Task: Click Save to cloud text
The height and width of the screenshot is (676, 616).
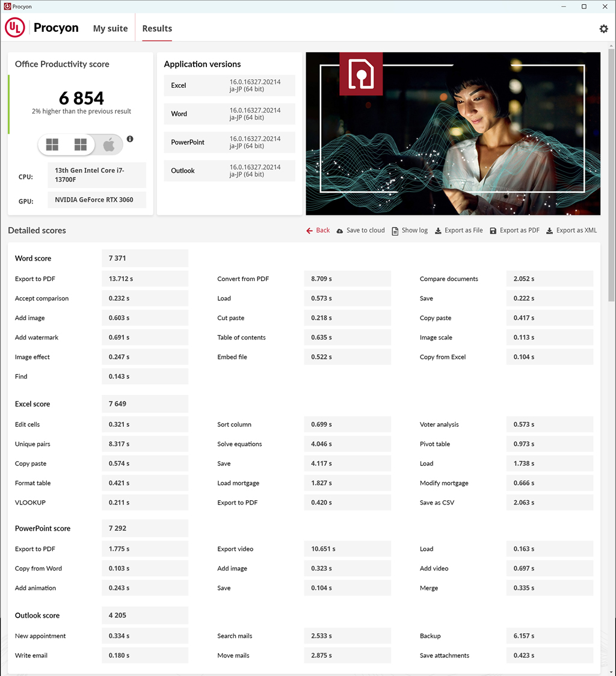Action: (x=366, y=230)
